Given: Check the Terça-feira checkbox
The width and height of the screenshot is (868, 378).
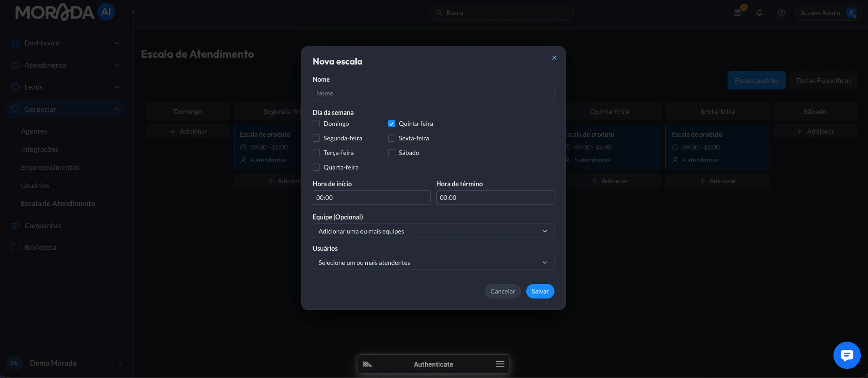Looking at the screenshot, I should pos(316,153).
